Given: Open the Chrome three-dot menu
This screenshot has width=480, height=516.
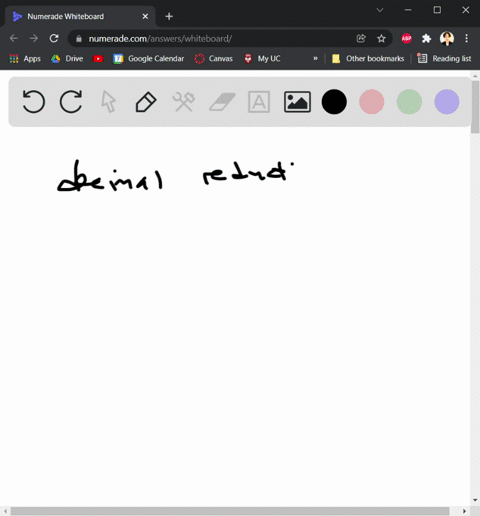Looking at the screenshot, I should 466,38.
